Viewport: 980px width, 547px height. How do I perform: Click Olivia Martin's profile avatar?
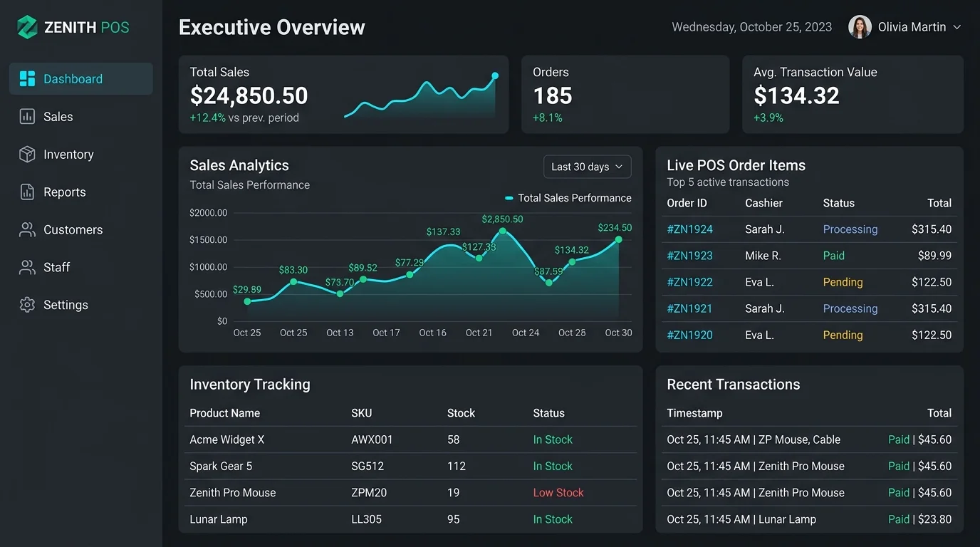860,27
